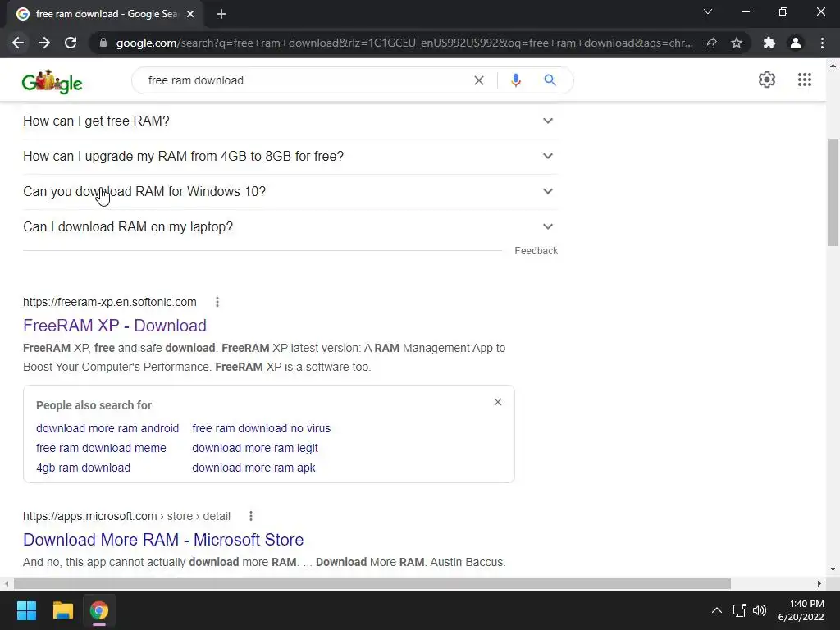Click the Chrome taskbar icon

pos(99,610)
